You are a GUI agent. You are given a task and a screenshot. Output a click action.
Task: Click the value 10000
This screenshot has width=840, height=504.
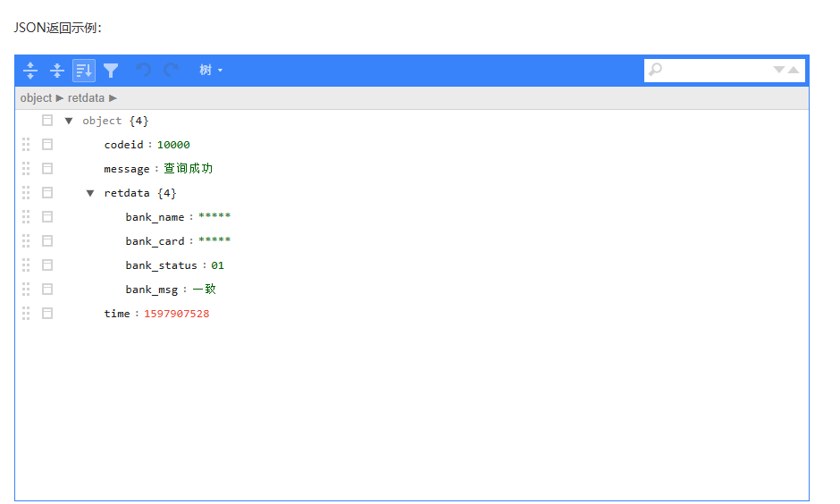coord(173,145)
